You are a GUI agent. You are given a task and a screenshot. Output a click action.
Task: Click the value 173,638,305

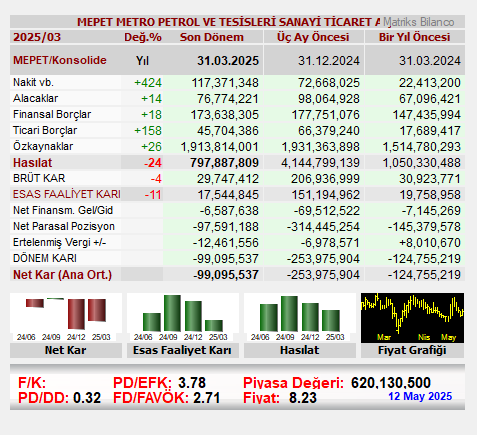pyautogui.click(x=225, y=115)
